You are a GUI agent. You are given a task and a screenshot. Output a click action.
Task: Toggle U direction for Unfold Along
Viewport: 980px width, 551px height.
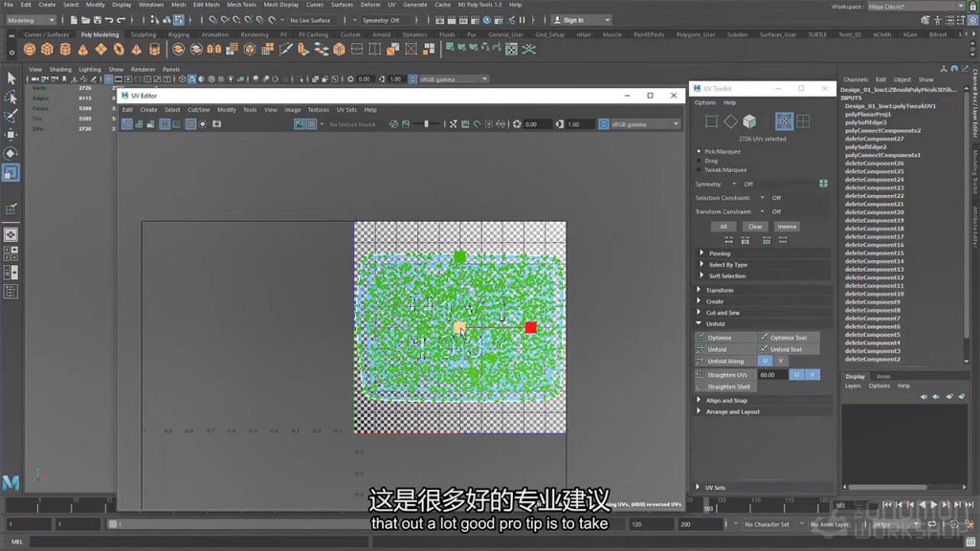point(765,361)
